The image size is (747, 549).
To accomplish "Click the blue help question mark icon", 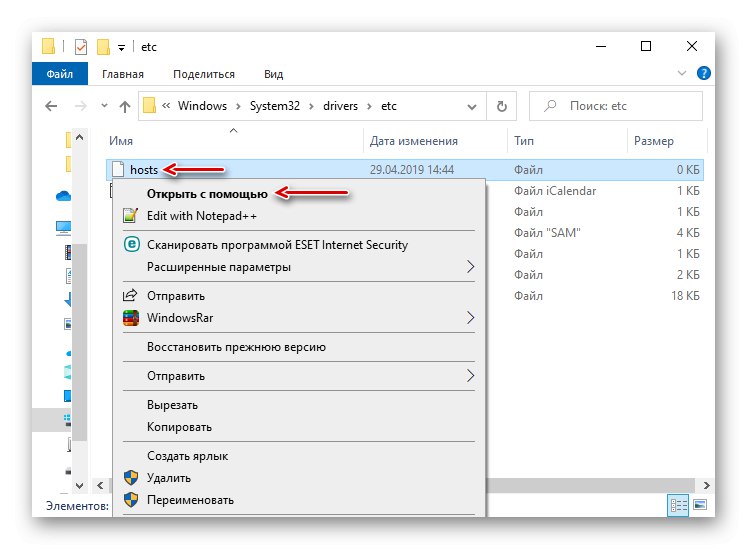I will 703,73.
